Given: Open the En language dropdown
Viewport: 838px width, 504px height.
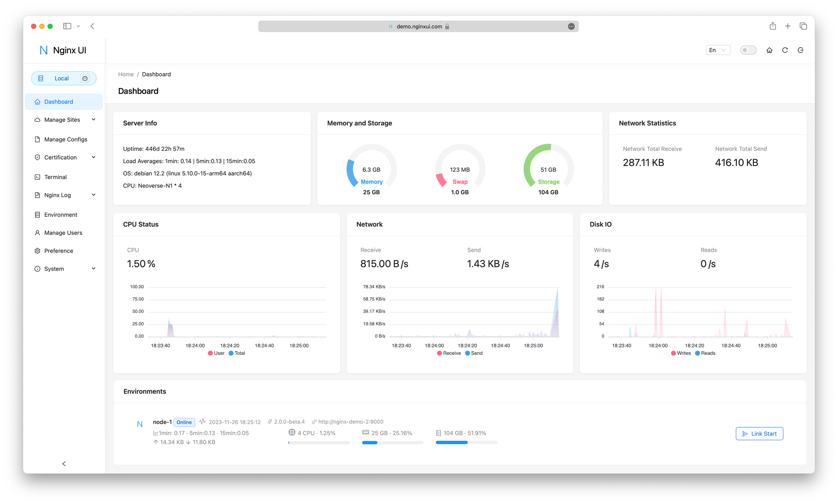Looking at the screenshot, I should (x=717, y=50).
